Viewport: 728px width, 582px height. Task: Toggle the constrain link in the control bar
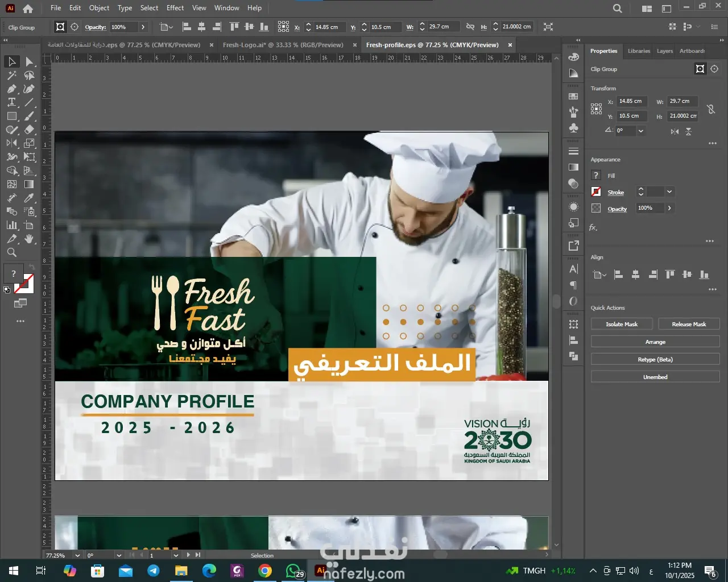click(470, 27)
